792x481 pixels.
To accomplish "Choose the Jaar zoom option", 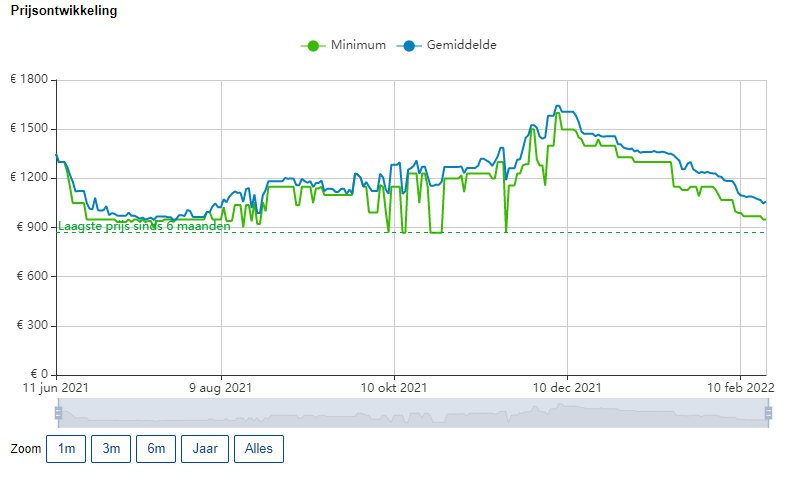I will click(x=205, y=449).
